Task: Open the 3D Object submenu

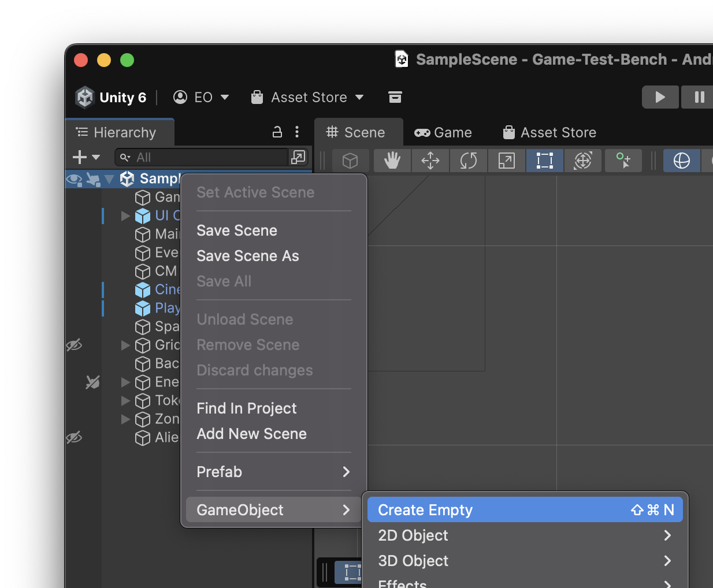Action: 525,561
